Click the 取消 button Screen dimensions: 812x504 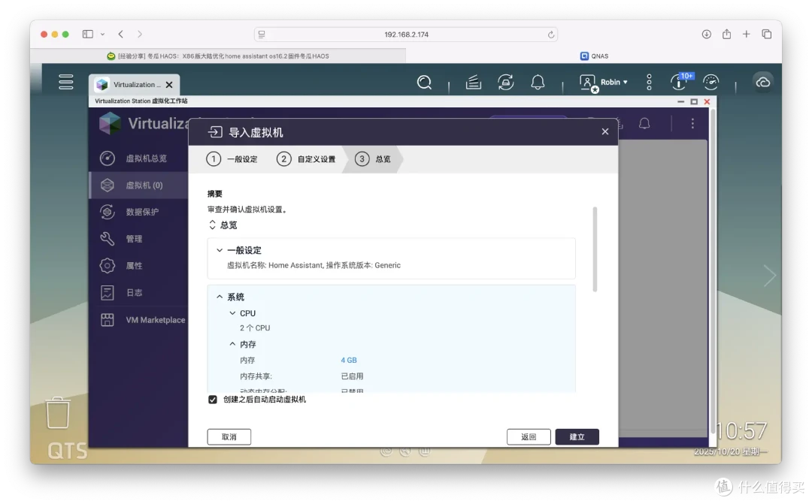[x=229, y=436]
